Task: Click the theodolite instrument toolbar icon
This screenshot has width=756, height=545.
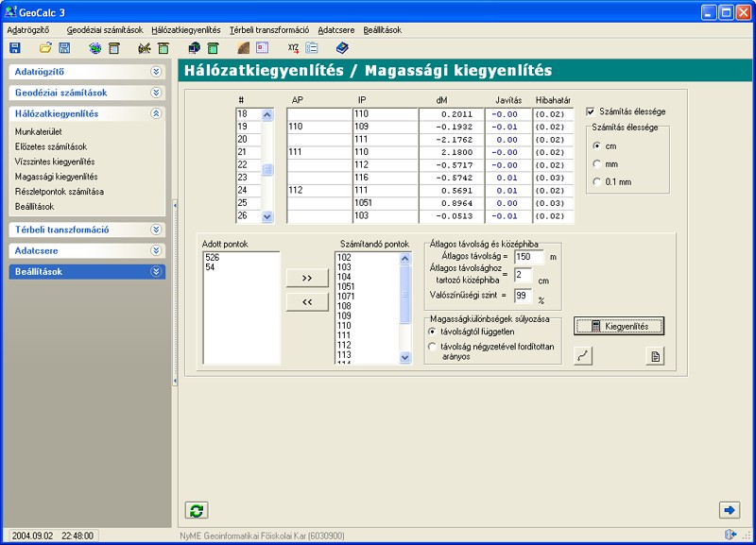Action: click(x=145, y=48)
